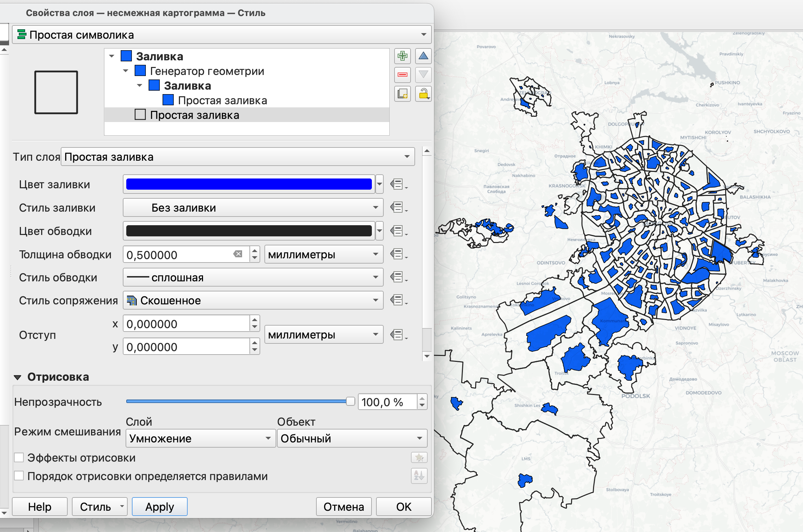Click the Отмена button
This screenshot has width=803, height=532.
click(343, 507)
